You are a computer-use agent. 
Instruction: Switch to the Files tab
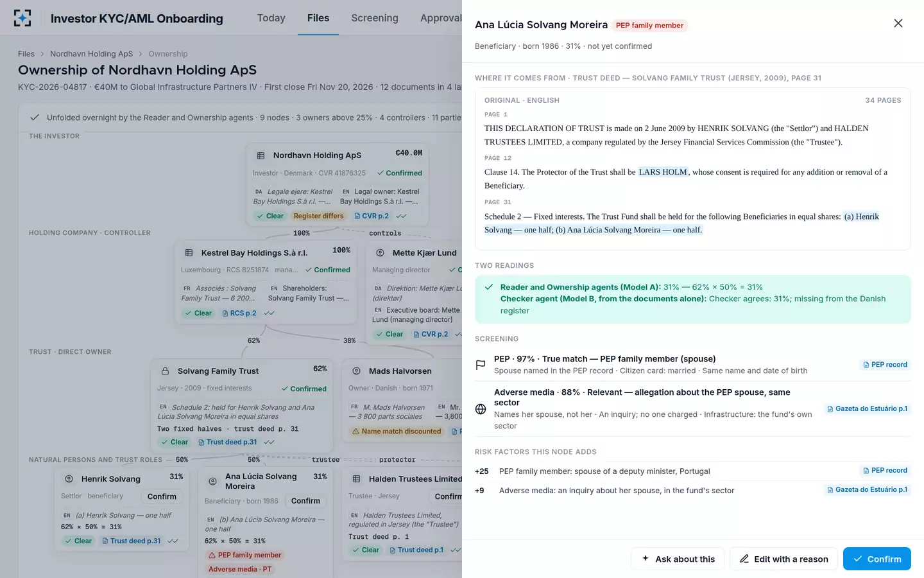coord(318,18)
